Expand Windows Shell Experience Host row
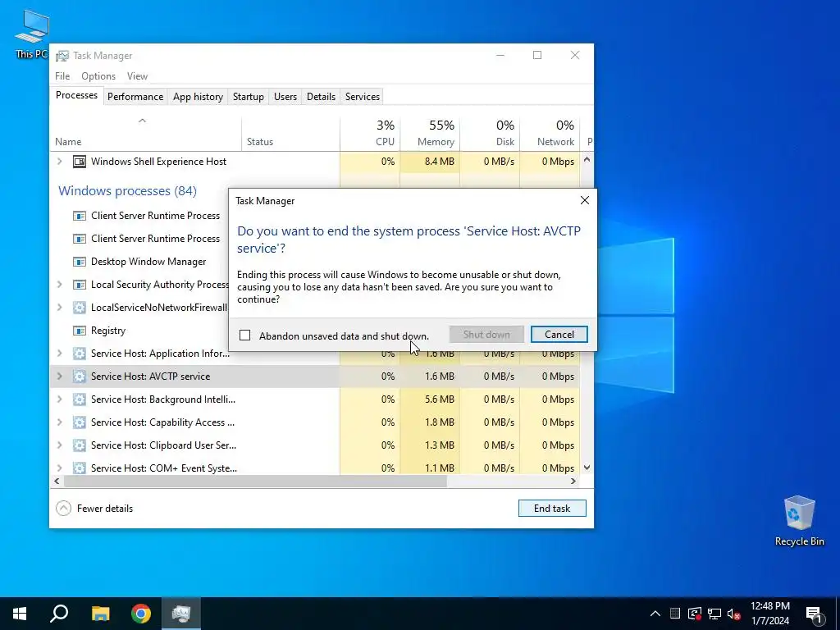 59,162
